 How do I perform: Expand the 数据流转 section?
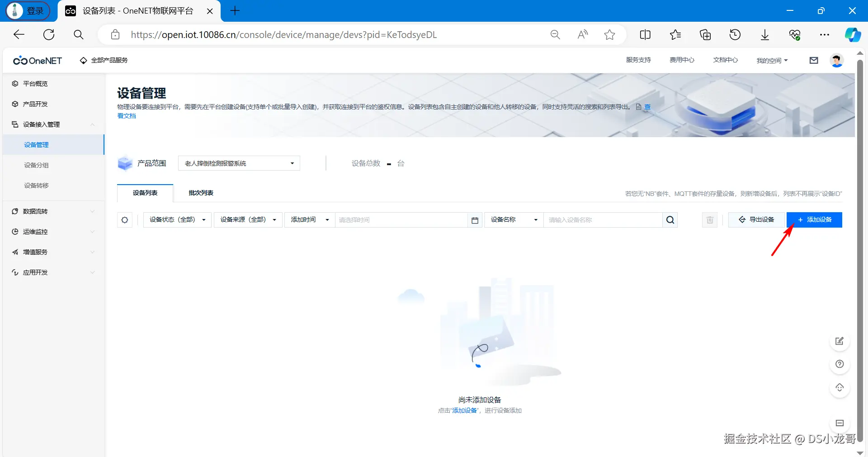(53, 211)
